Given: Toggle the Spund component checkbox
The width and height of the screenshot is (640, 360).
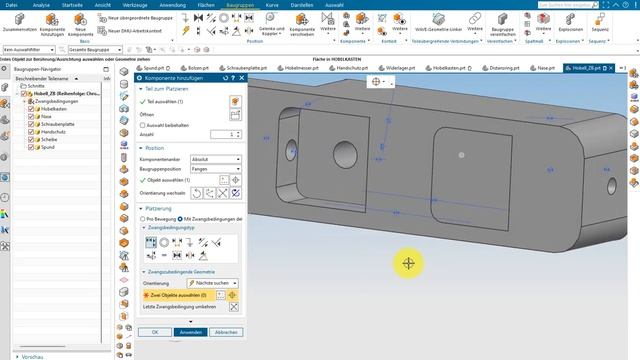Looking at the screenshot, I should click(31, 147).
